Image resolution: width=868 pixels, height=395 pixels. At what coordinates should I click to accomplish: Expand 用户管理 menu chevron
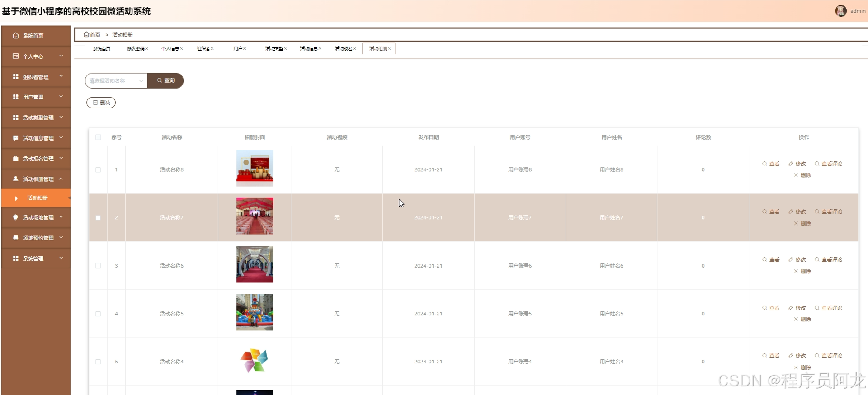[61, 97]
